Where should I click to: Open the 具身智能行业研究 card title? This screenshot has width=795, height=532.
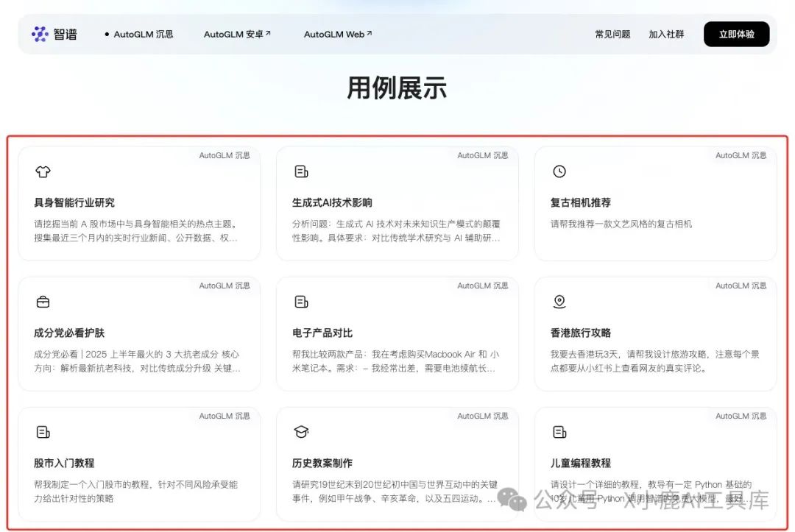74,202
